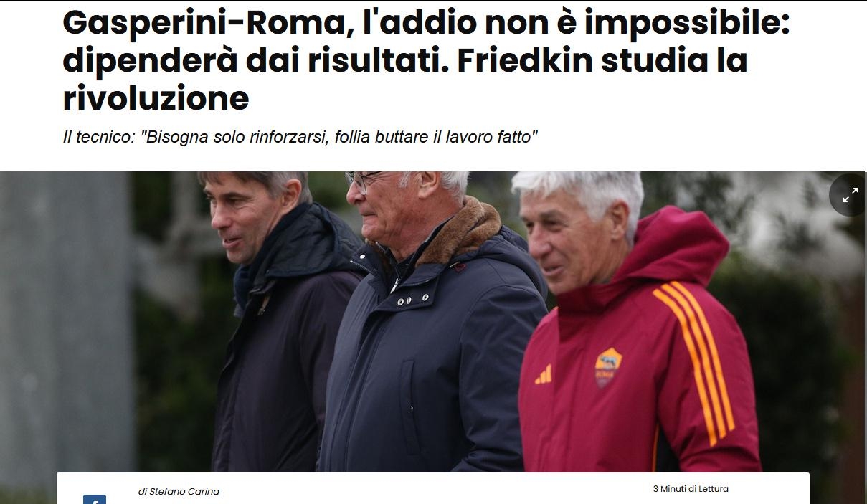
Task: Click the orange stripes on jacket sleeve
Action: point(694,358)
